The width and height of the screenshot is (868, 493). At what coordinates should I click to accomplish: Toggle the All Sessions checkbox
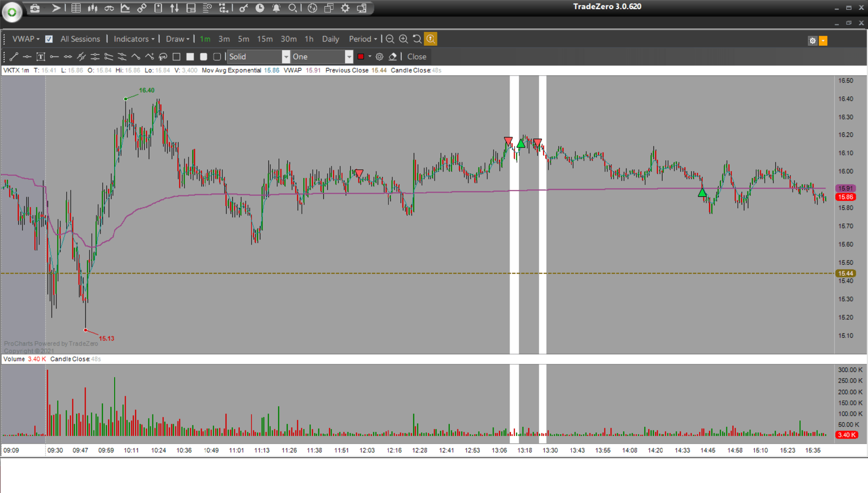(49, 39)
